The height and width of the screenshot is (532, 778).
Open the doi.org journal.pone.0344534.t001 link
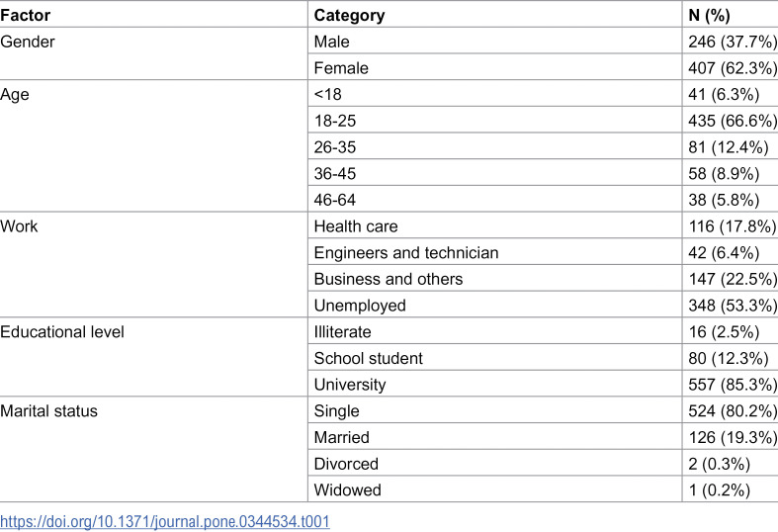tap(165, 521)
